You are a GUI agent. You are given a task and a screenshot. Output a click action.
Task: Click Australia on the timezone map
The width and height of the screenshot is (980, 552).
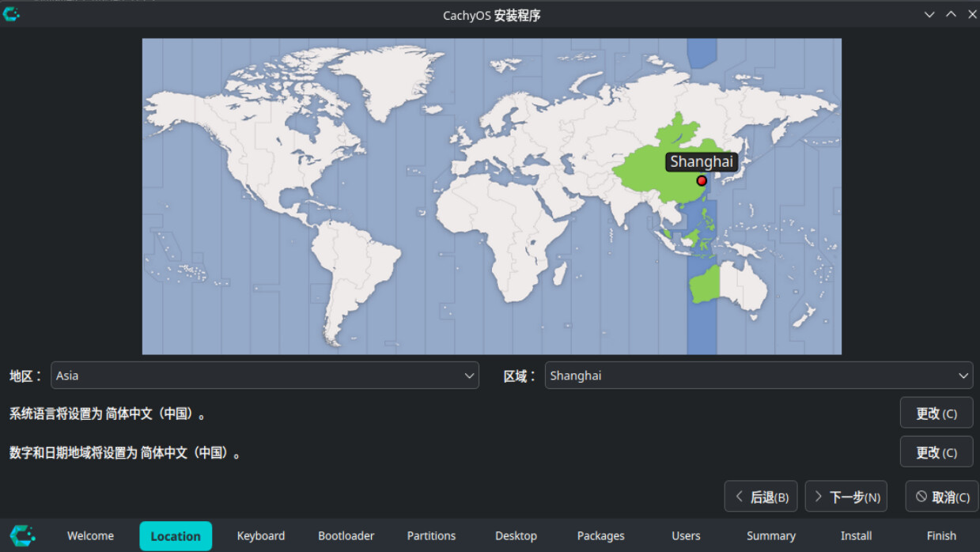point(728,288)
